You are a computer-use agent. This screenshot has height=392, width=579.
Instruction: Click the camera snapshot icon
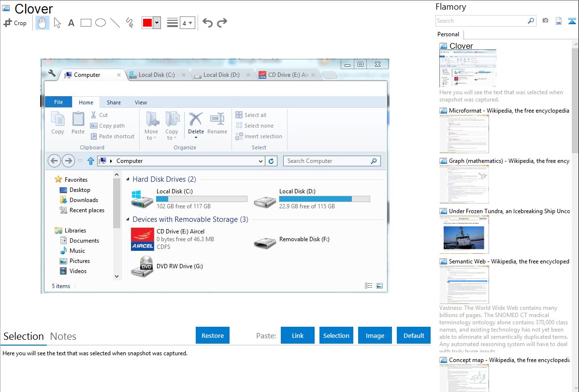tap(545, 21)
